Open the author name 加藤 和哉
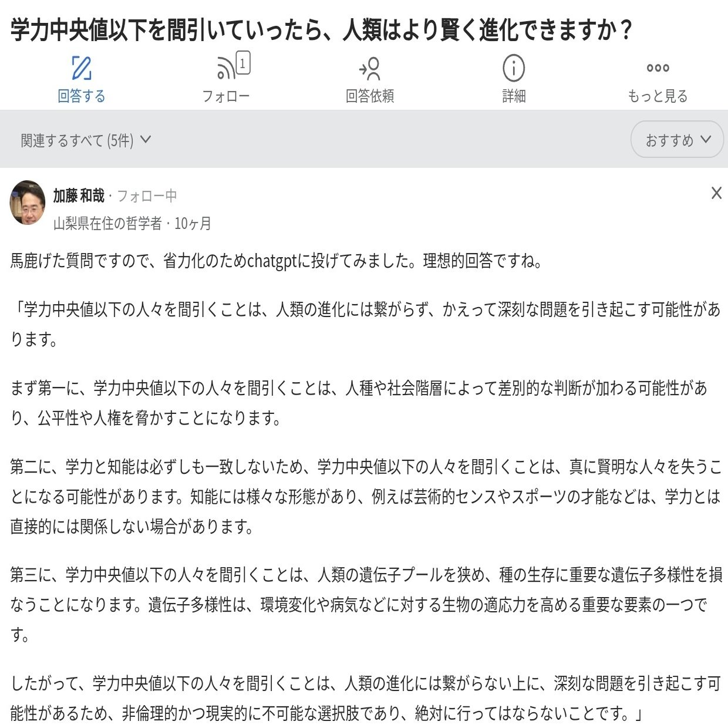 tap(79, 196)
